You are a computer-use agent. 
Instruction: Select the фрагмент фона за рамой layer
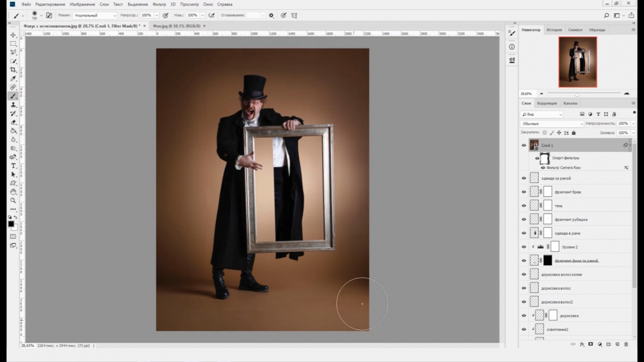tap(576, 260)
